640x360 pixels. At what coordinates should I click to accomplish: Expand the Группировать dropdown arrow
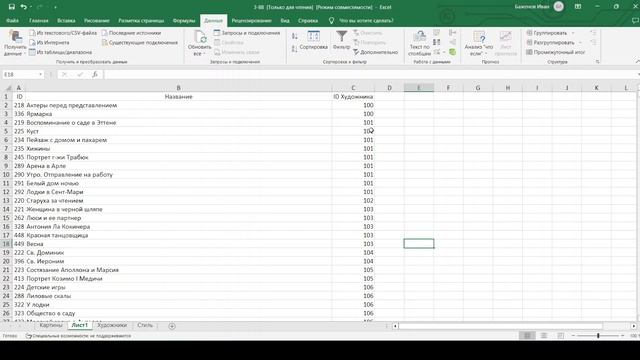coord(573,33)
